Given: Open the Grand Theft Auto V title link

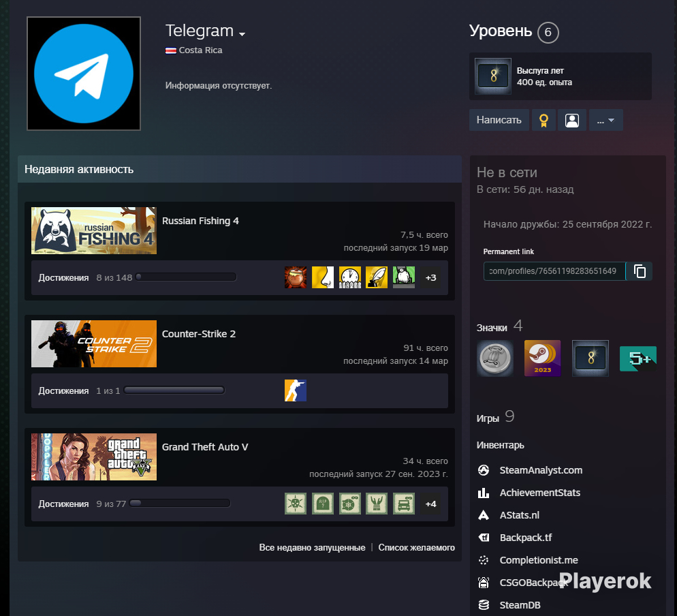Looking at the screenshot, I should [205, 447].
